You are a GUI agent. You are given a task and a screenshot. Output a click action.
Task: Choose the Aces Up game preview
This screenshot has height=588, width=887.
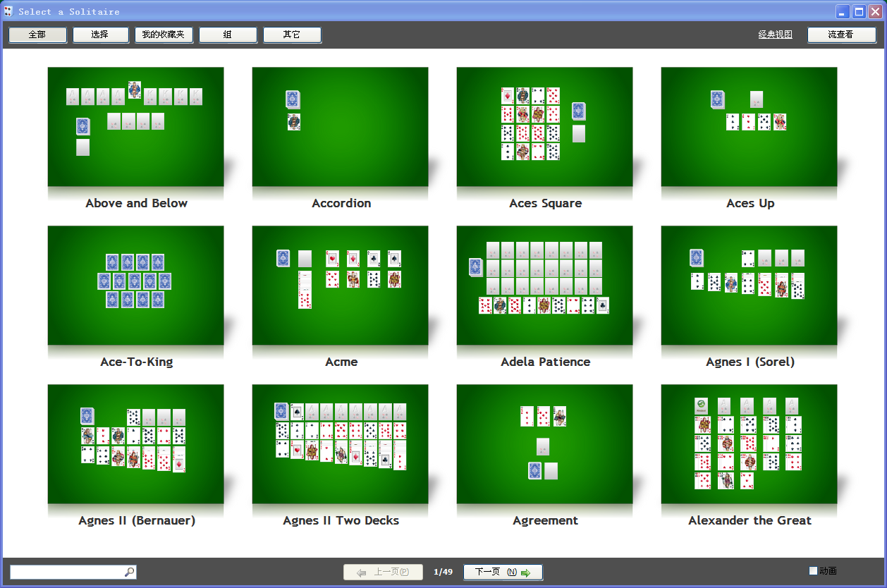tap(749, 127)
